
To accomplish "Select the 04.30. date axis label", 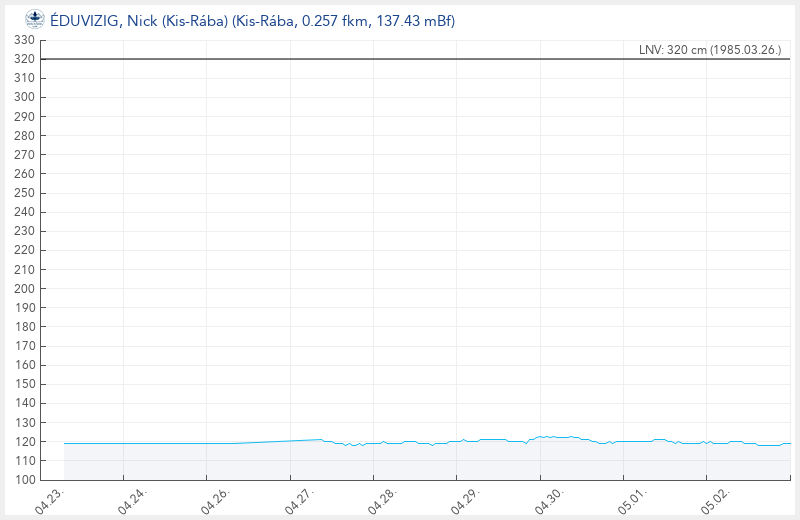I will (x=549, y=501).
